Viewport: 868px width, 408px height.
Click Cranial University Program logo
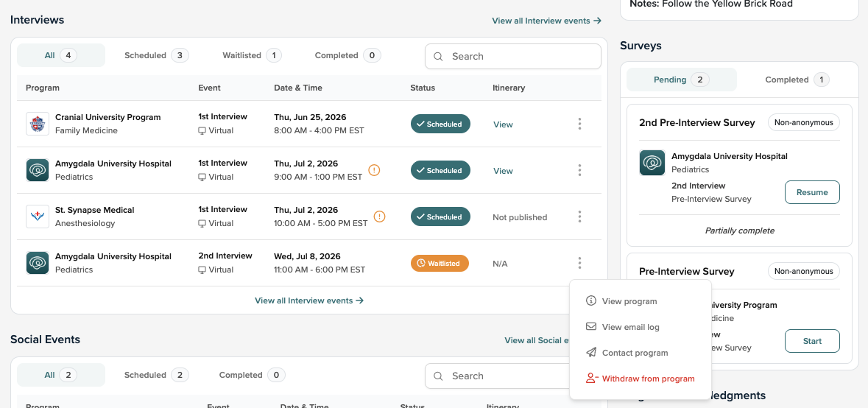point(38,124)
